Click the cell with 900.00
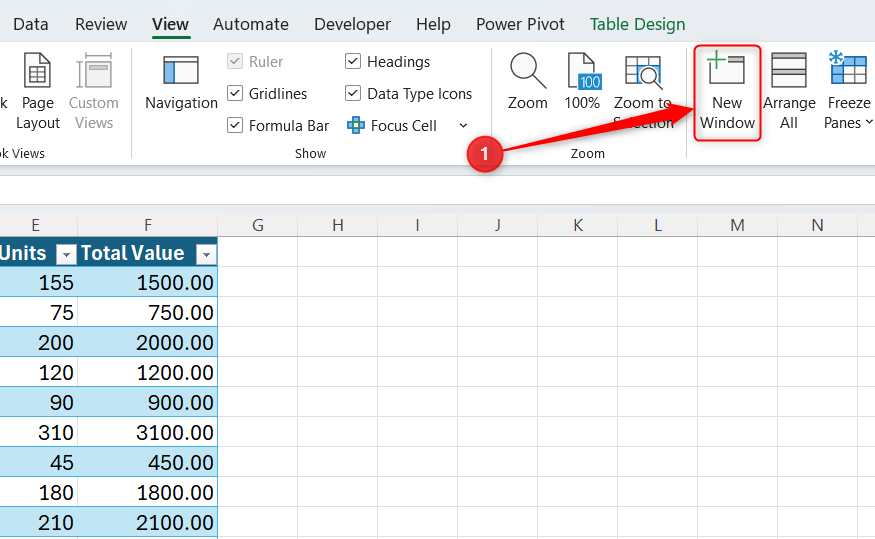Viewport: 875px width, 539px height. click(x=147, y=402)
